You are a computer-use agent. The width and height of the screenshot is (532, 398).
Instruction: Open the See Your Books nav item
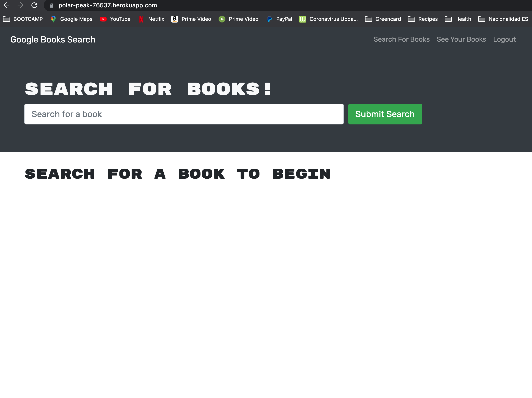[x=461, y=39]
